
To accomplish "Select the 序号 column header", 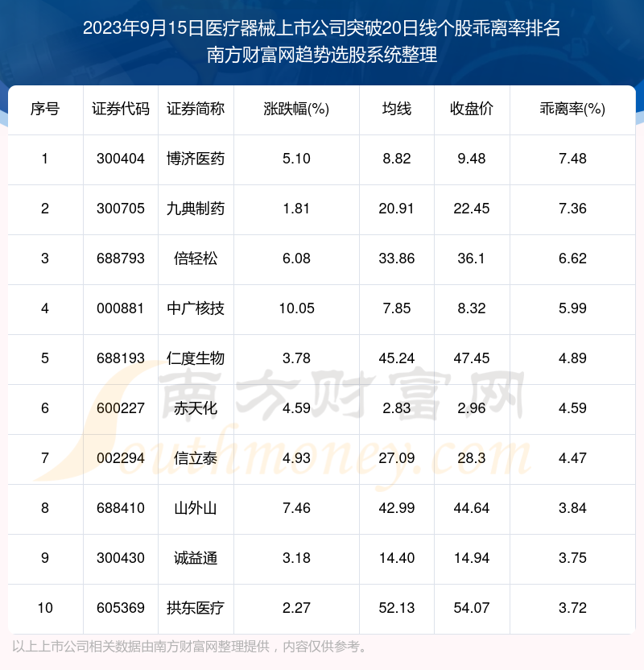I will 45,109.
